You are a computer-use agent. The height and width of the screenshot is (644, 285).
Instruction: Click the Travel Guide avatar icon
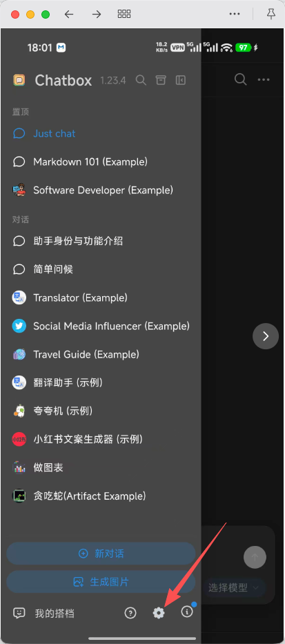[19, 354]
